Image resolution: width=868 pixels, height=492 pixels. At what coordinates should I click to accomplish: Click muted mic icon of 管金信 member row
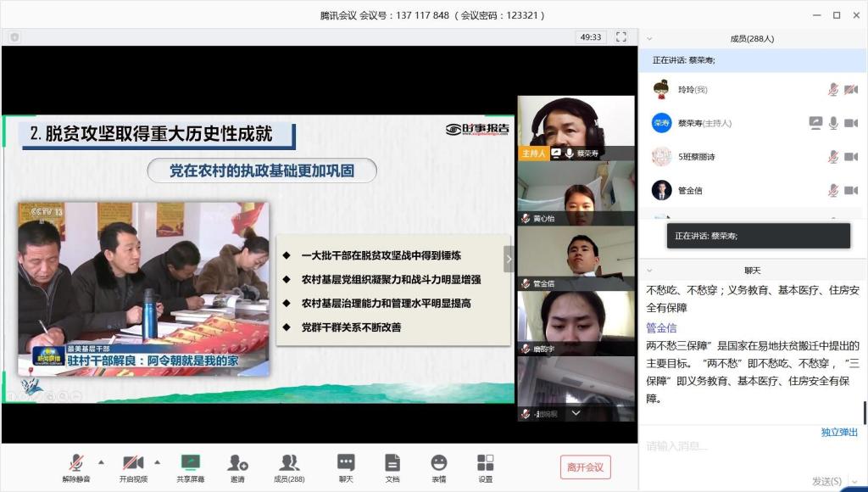click(x=833, y=191)
